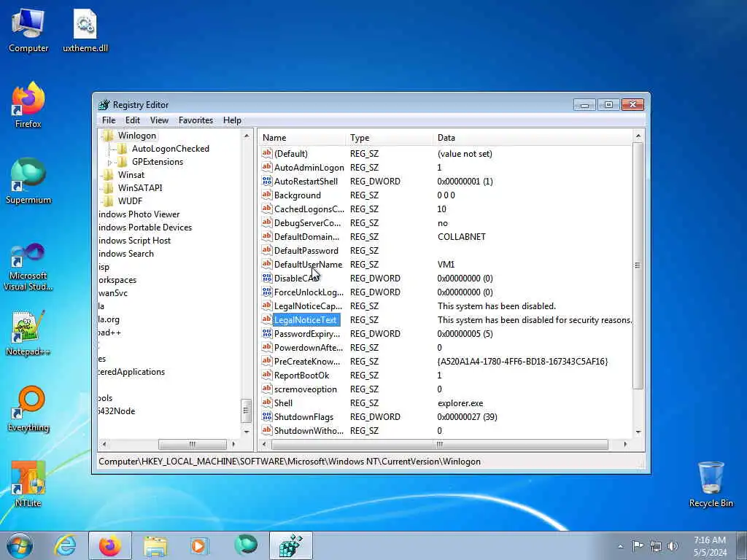Select the Winsat key

pyautogui.click(x=131, y=175)
